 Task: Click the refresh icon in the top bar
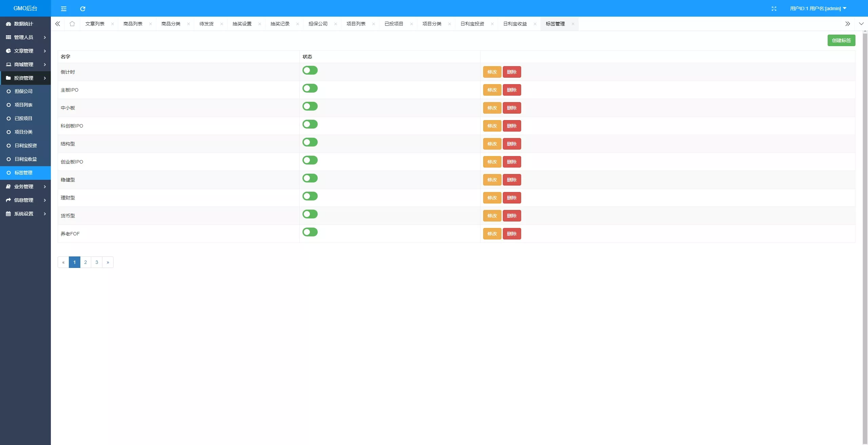pos(82,8)
